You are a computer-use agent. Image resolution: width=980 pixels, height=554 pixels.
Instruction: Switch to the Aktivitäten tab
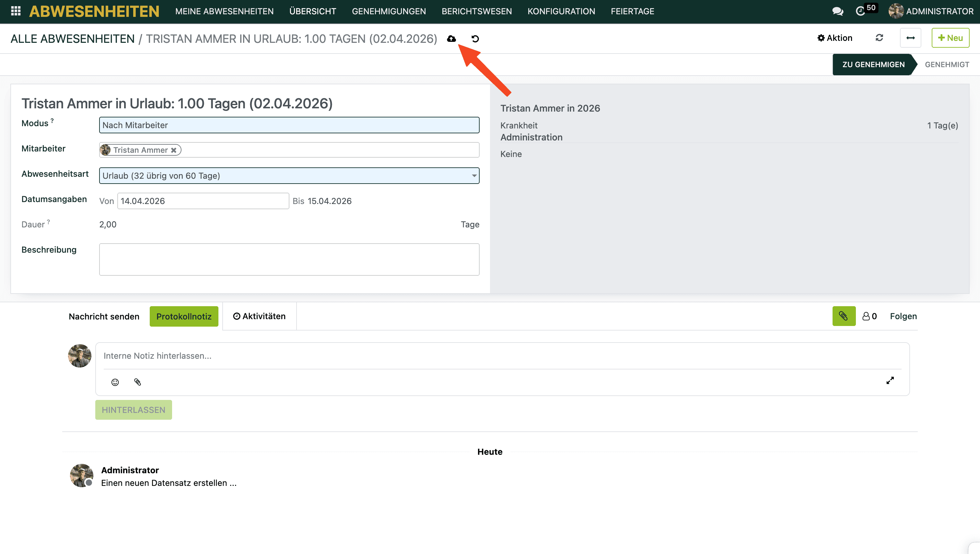tap(259, 316)
